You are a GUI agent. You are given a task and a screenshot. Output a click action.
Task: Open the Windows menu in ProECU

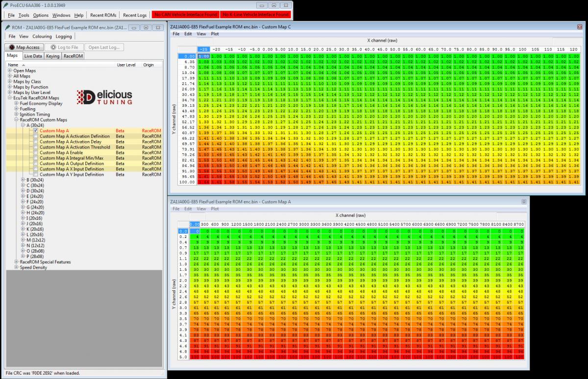[x=61, y=15]
